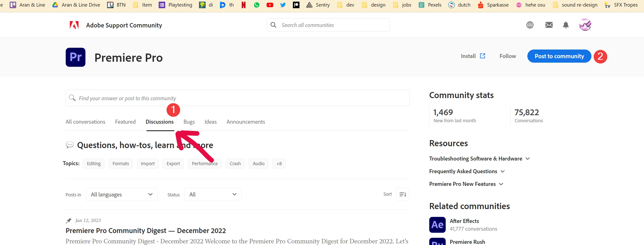Image resolution: width=644 pixels, height=245 pixels.
Task: Click the Premiere Pro Pr logo
Action: tap(76, 57)
